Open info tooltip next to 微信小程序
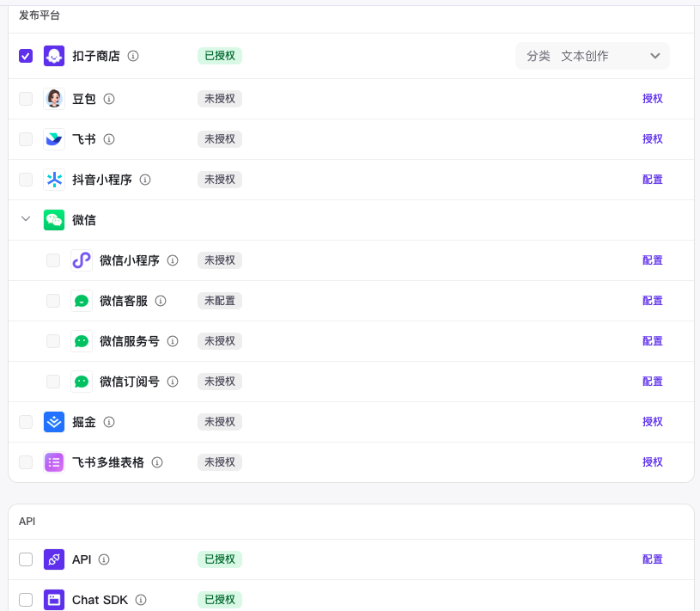The image size is (700, 611). [173, 260]
